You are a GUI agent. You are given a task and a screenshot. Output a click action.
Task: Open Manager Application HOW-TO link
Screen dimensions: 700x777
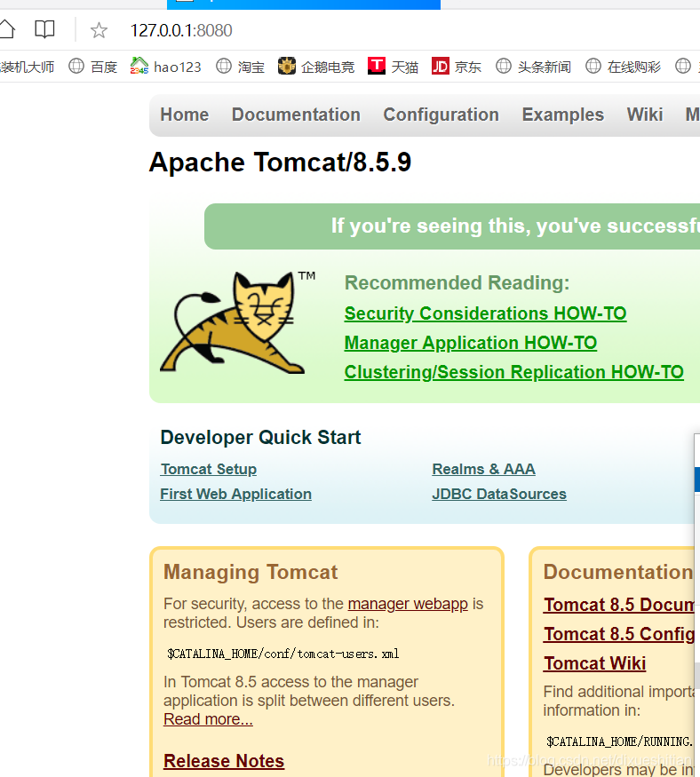tap(471, 343)
